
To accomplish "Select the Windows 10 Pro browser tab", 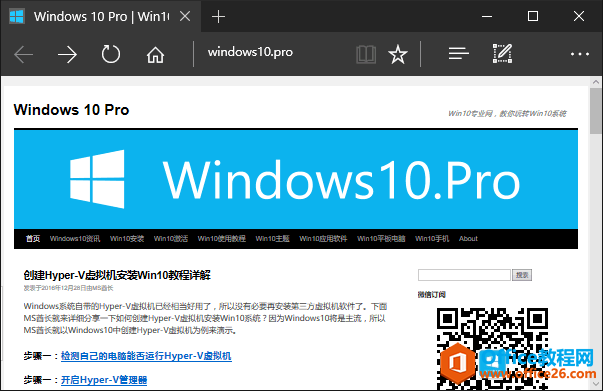I will [101, 17].
